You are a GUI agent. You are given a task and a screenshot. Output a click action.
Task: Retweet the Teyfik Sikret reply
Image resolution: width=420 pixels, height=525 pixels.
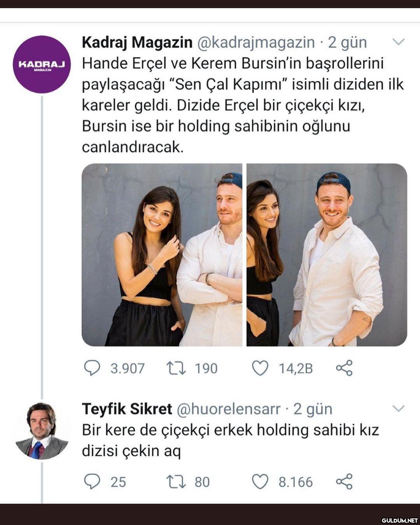click(x=176, y=482)
